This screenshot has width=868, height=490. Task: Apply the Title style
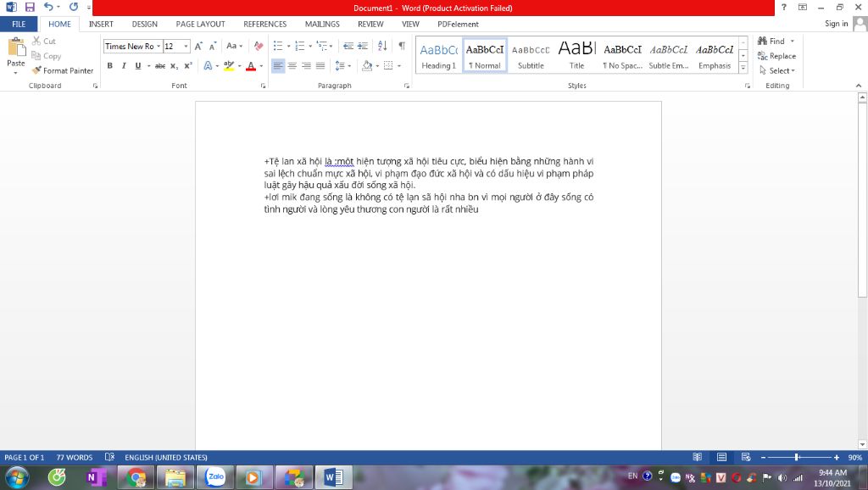coord(576,56)
